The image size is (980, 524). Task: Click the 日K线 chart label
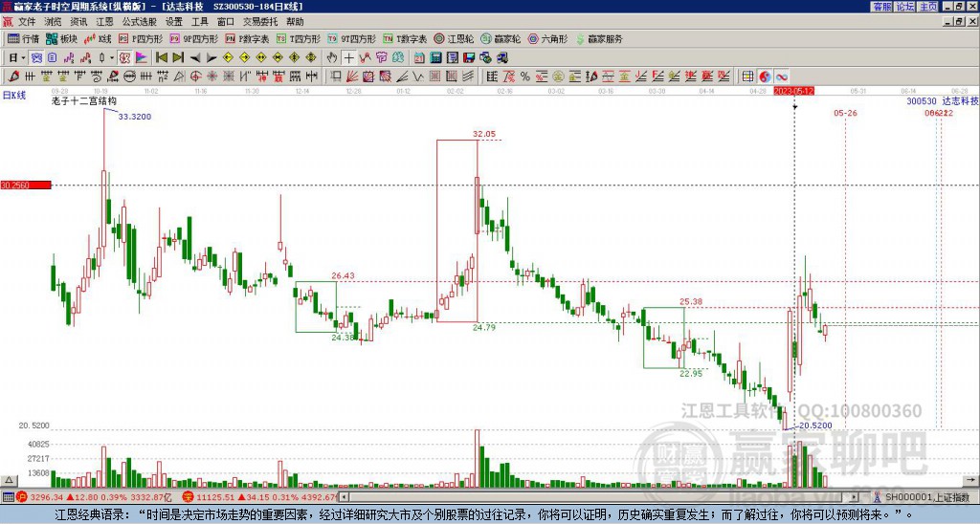click(14, 96)
